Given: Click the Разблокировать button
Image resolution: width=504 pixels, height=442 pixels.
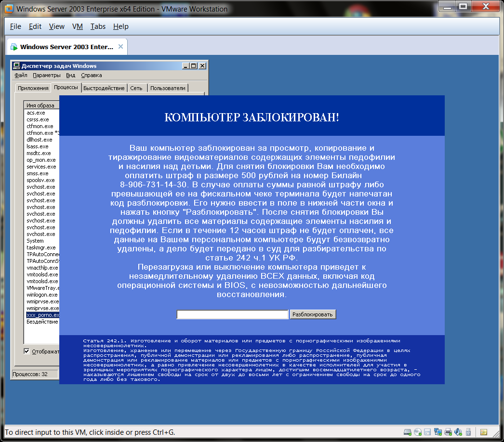Looking at the screenshot, I should coord(312,314).
